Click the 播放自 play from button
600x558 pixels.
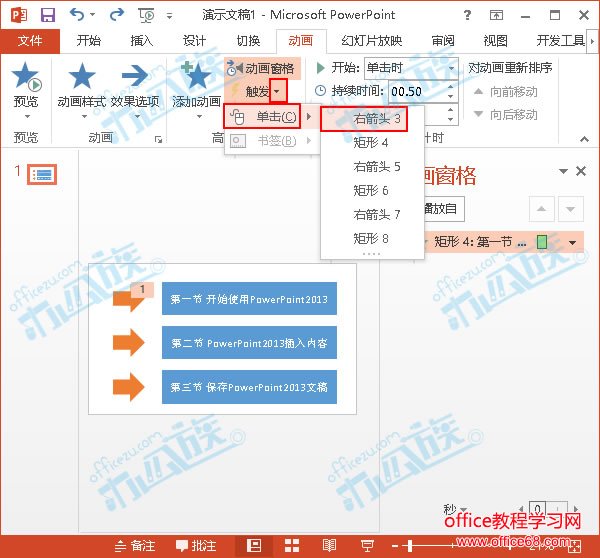click(x=444, y=209)
